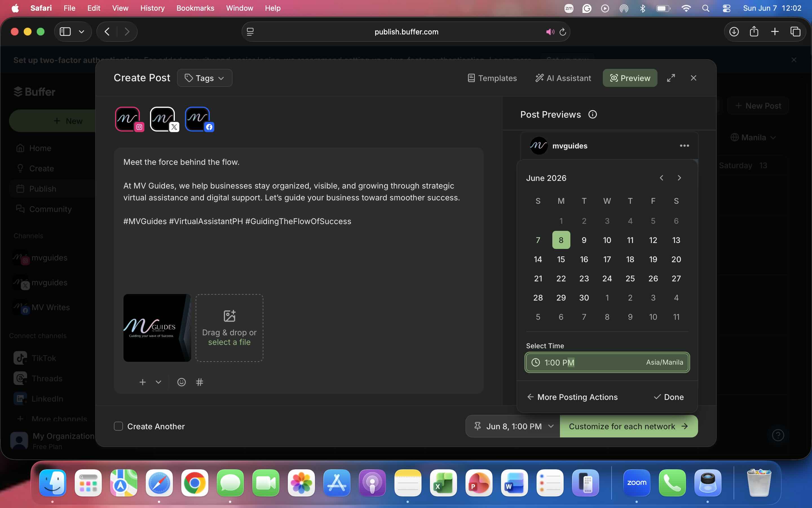
Task: Open the Bookmarks menu
Action: [x=195, y=8]
